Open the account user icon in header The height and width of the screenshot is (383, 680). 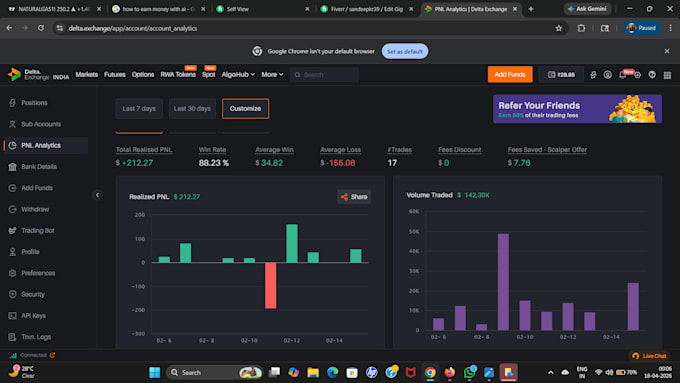coord(608,75)
